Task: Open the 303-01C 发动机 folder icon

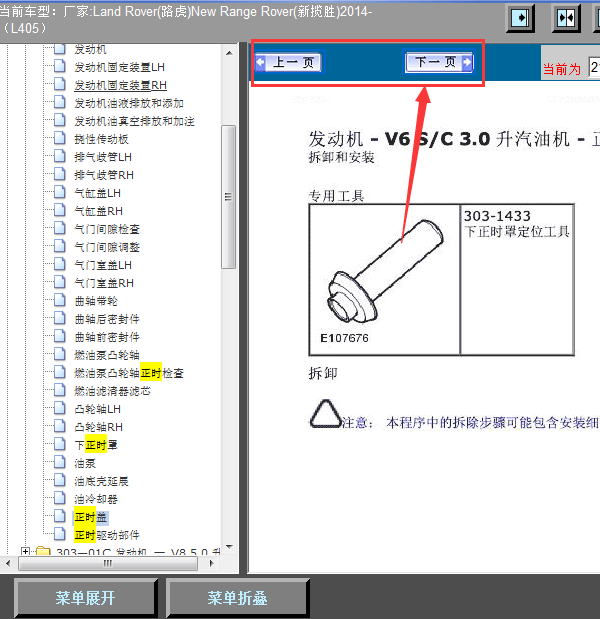Action: (43, 551)
